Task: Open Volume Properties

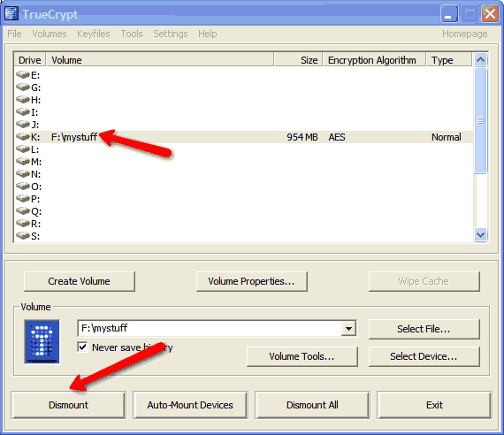Action: (x=251, y=281)
